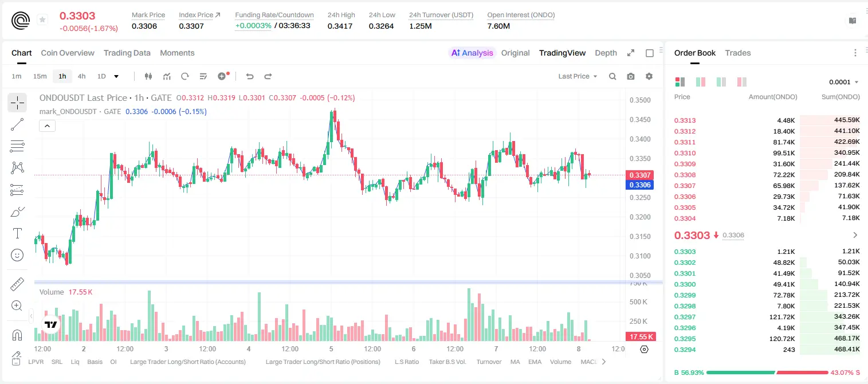Open the 0.0001 price precision dropdown

tap(844, 82)
